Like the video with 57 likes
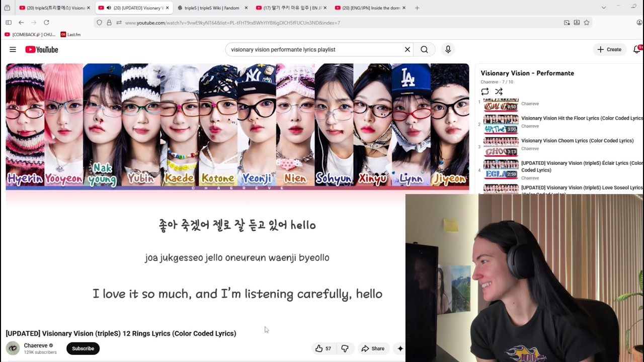 323,348
